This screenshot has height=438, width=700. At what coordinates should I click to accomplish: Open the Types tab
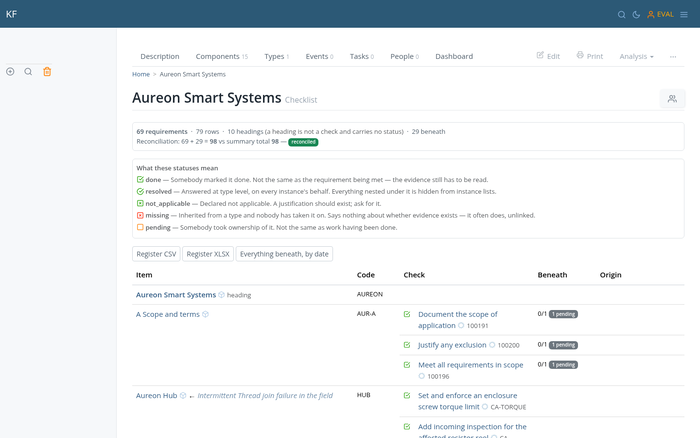click(x=276, y=56)
